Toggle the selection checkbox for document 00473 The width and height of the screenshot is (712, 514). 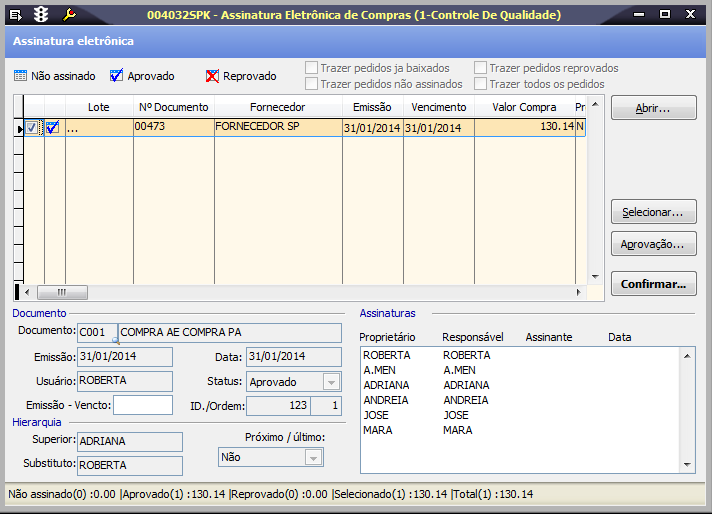33,127
